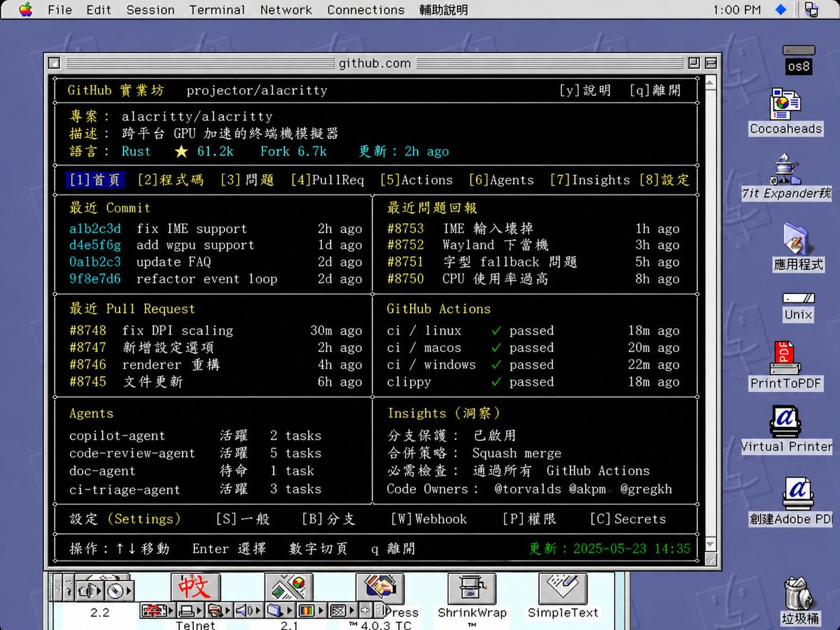Switch to the [2]程式碼 tab
The height and width of the screenshot is (630, 840).
(170, 180)
